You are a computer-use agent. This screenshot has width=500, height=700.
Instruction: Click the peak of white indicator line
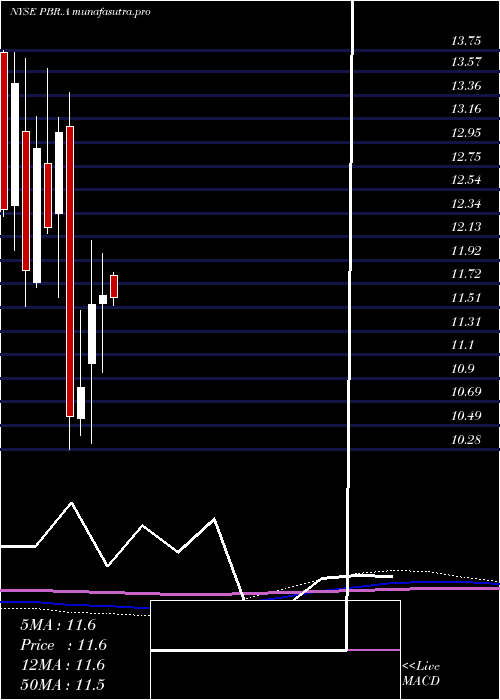point(71,503)
